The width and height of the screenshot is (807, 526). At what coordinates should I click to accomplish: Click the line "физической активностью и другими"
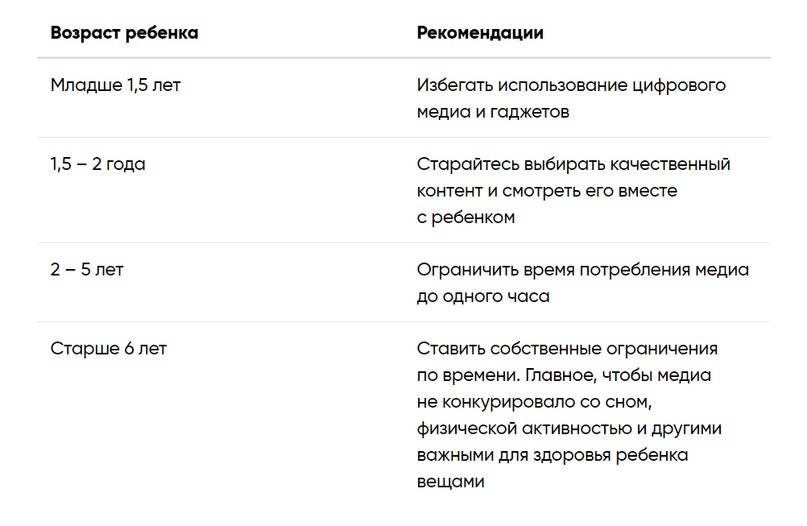tap(569, 428)
